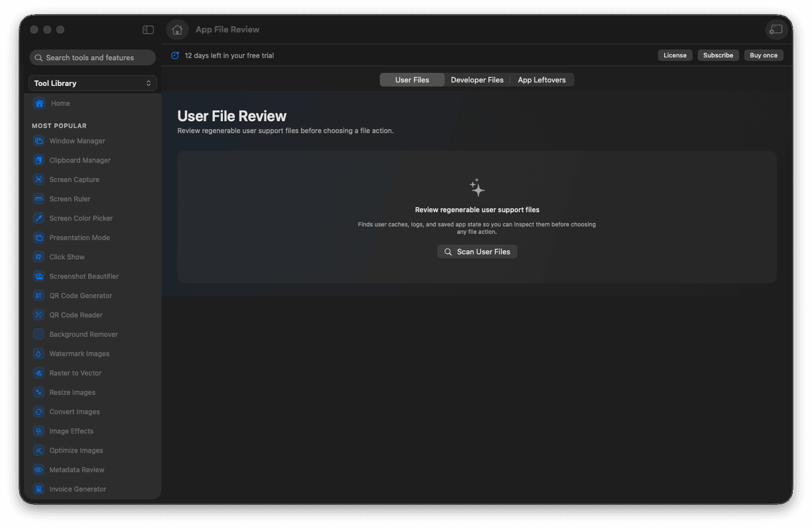
Task: Select QR Code Generator label
Action: click(81, 296)
